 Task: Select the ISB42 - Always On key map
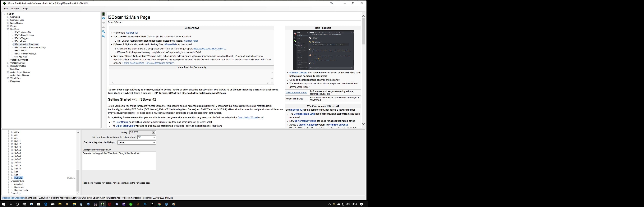click(x=22, y=32)
